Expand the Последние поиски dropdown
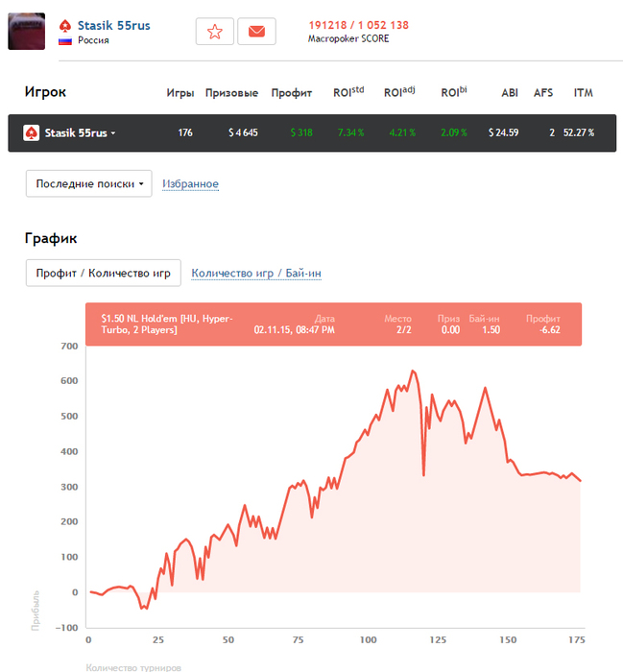623x672 pixels. 88,183
